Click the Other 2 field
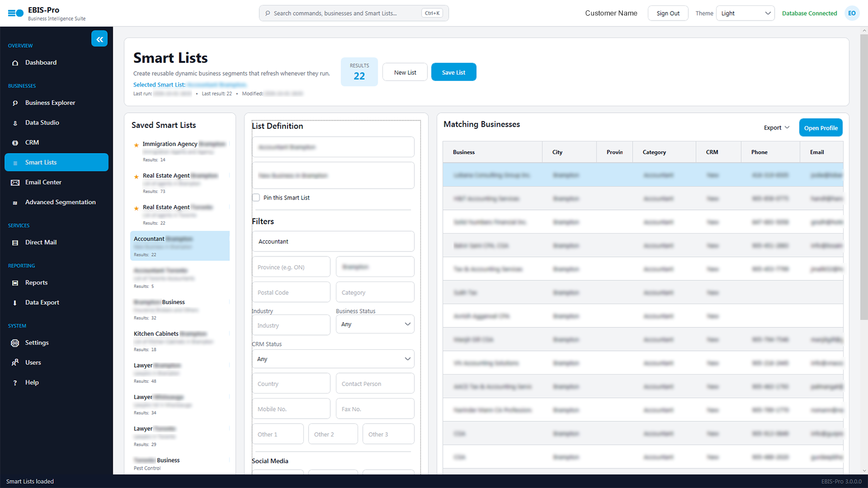Screen dimensions: 868x488 pyautogui.click(x=333, y=434)
